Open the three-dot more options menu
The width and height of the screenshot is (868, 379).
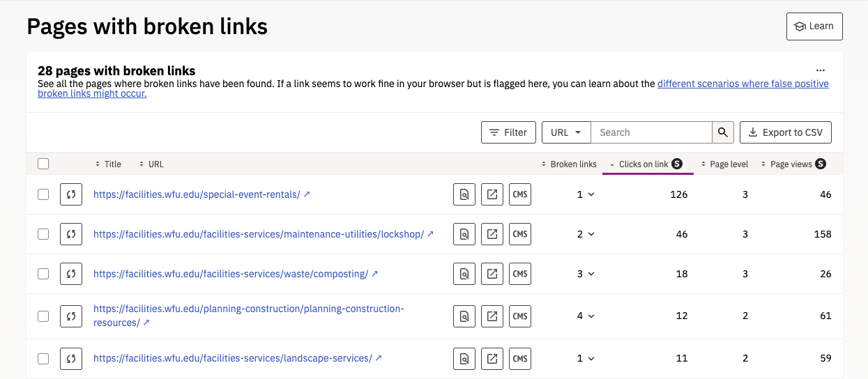820,70
